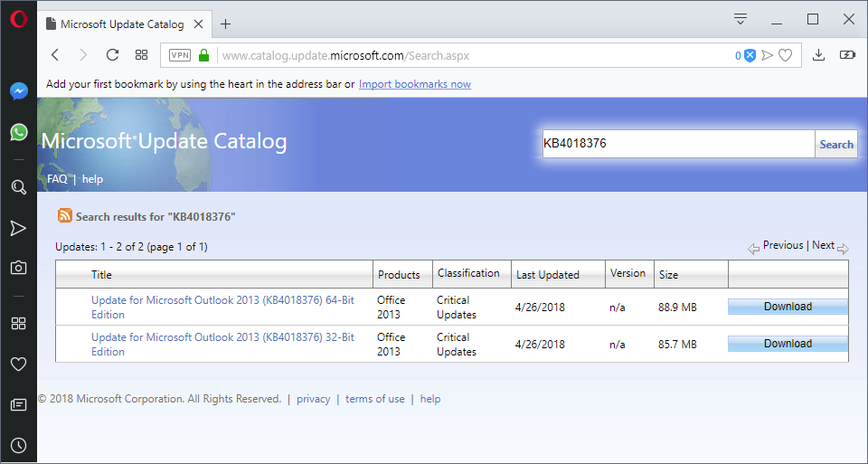The image size is (868, 464).
Task: Click the address bar URL
Action: coord(345,55)
